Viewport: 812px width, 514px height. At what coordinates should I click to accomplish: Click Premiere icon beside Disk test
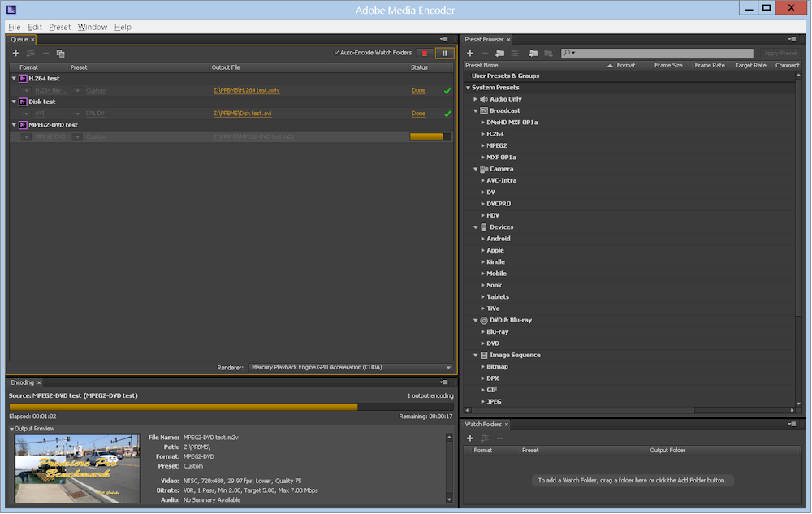point(23,102)
